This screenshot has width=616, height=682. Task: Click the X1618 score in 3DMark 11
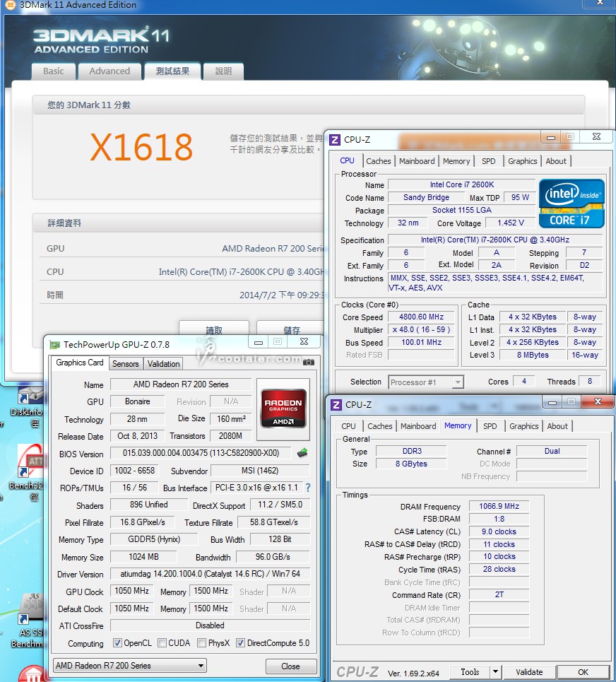pos(141,147)
